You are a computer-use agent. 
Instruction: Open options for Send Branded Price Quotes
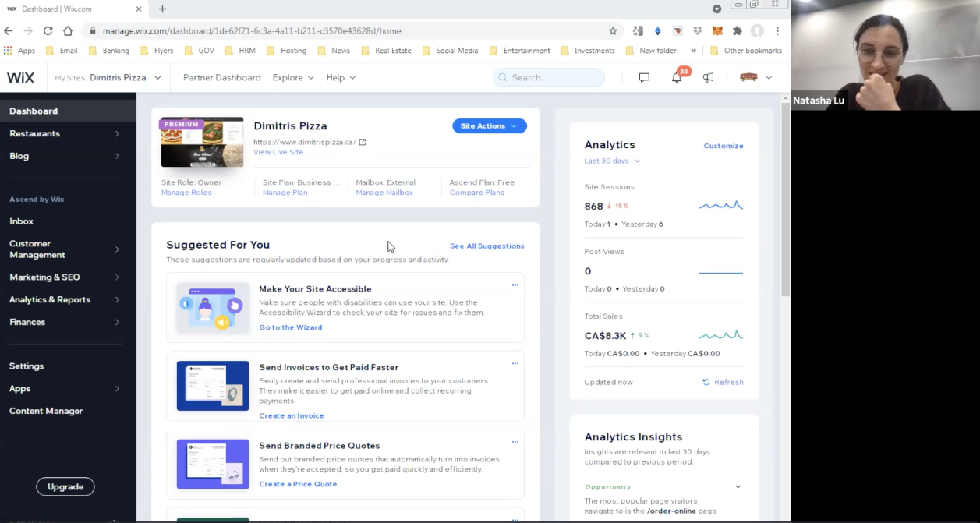tap(515, 442)
